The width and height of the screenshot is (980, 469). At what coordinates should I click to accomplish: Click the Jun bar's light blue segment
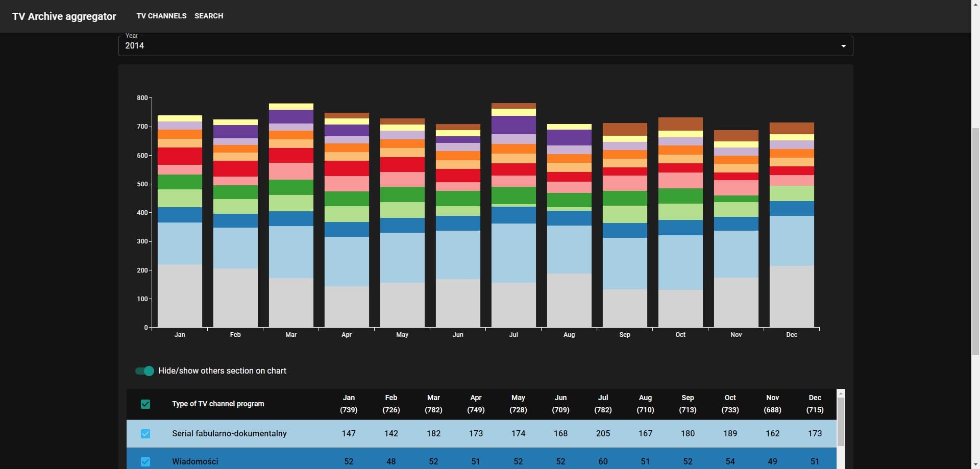pos(458,255)
